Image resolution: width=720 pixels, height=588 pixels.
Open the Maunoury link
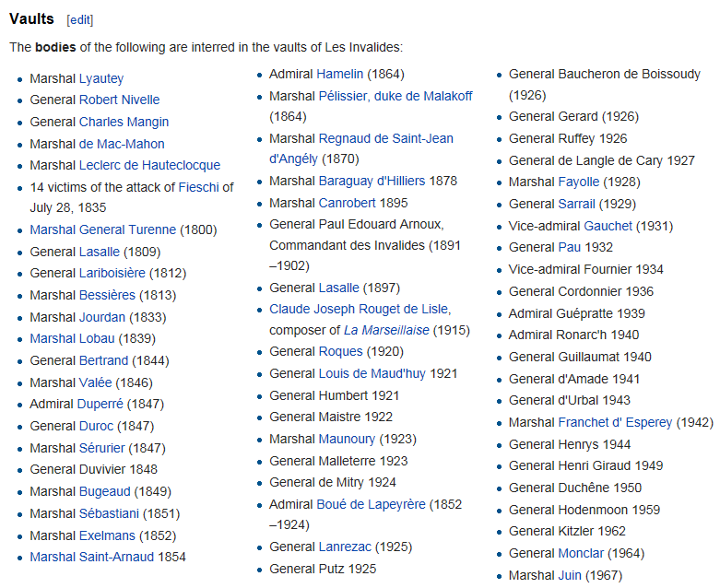(348, 439)
